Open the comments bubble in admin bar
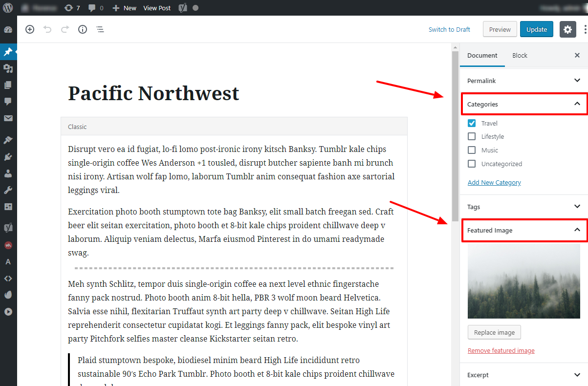This screenshot has height=386, width=588. click(x=96, y=8)
